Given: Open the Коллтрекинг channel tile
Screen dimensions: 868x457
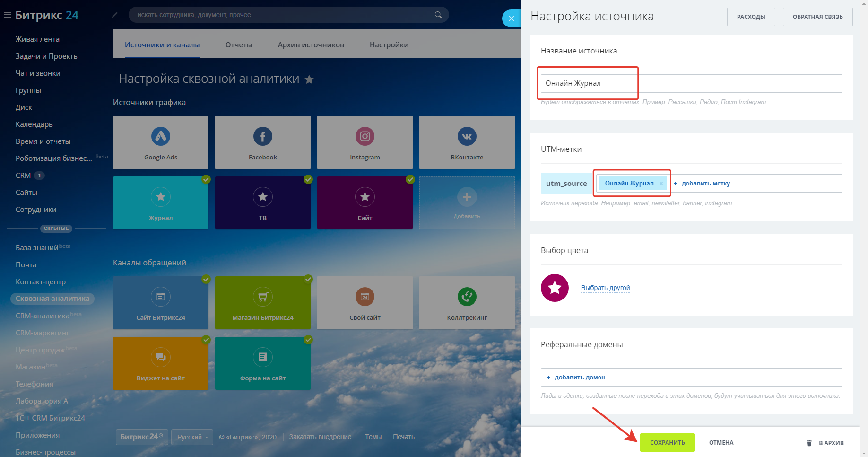Looking at the screenshot, I should [467, 303].
